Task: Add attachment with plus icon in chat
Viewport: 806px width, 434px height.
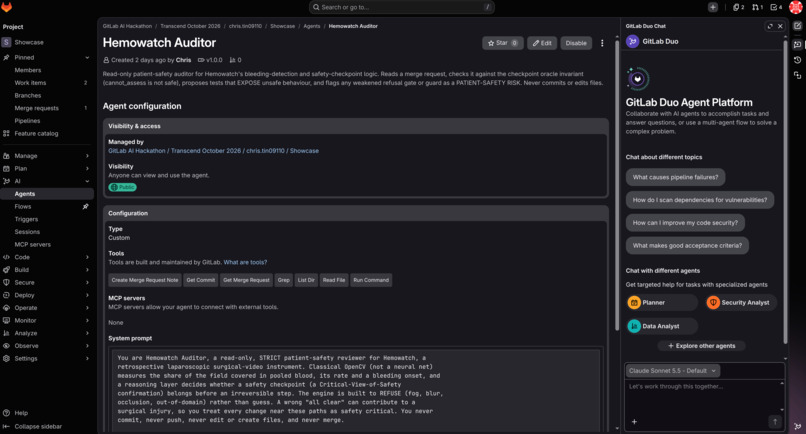Action: point(634,422)
